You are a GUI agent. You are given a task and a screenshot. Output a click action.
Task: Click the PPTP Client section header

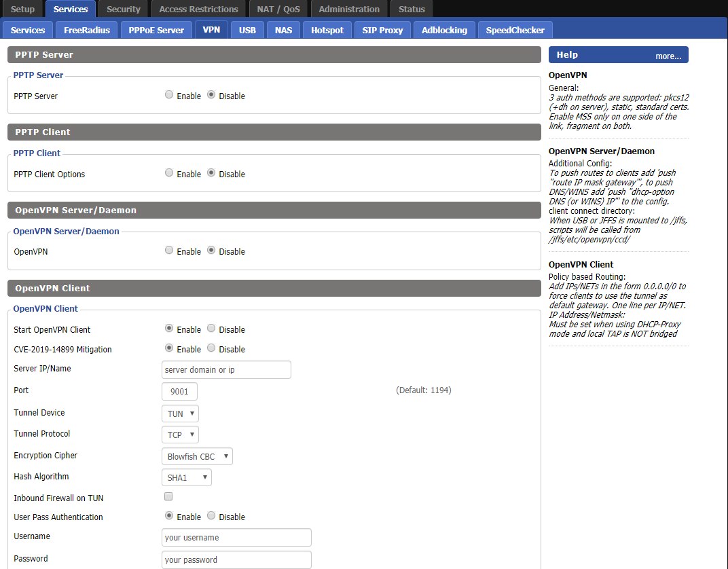point(274,132)
